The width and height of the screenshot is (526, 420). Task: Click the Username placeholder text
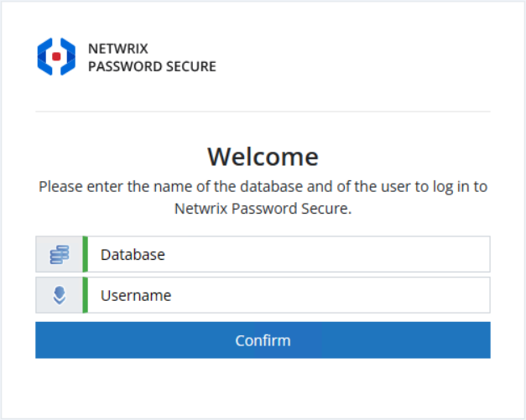click(136, 295)
